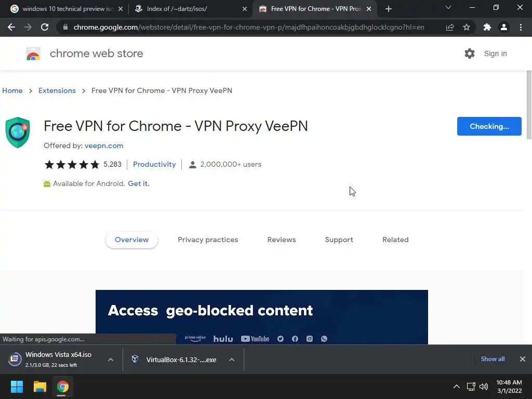Viewport: 532px width, 399px height.
Task: Click the Chrome Web Store logo
Action: point(33,54)
